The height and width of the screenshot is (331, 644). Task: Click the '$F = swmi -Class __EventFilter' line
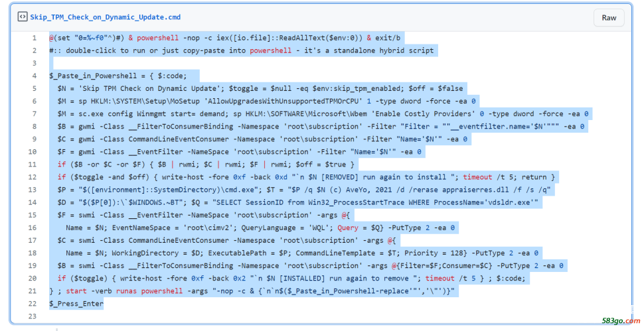[204, 215]
